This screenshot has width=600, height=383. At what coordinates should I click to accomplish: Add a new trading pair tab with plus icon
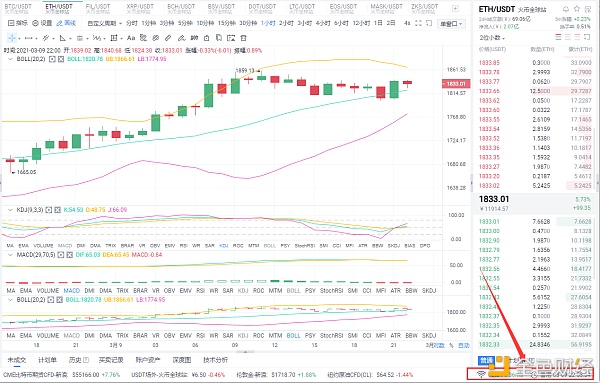click(x=455, y=8)
